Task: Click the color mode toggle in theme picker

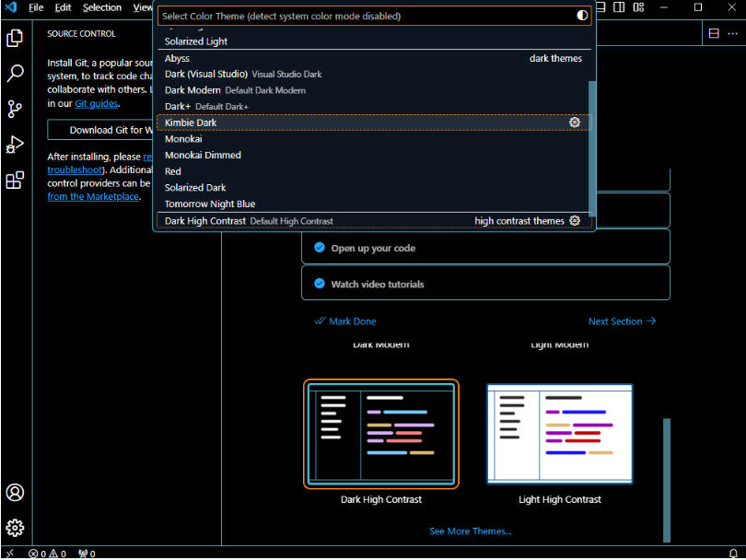Action: point(581,15)
